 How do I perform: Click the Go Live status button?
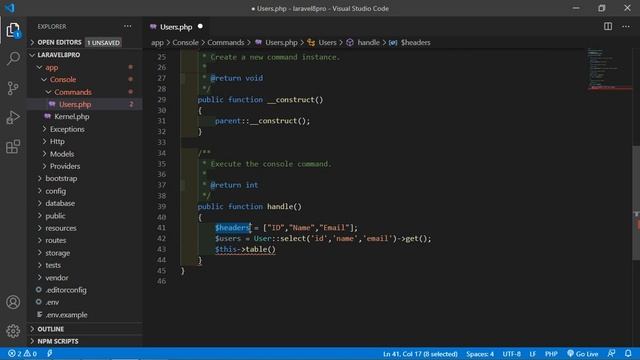[x=582, y=354]
